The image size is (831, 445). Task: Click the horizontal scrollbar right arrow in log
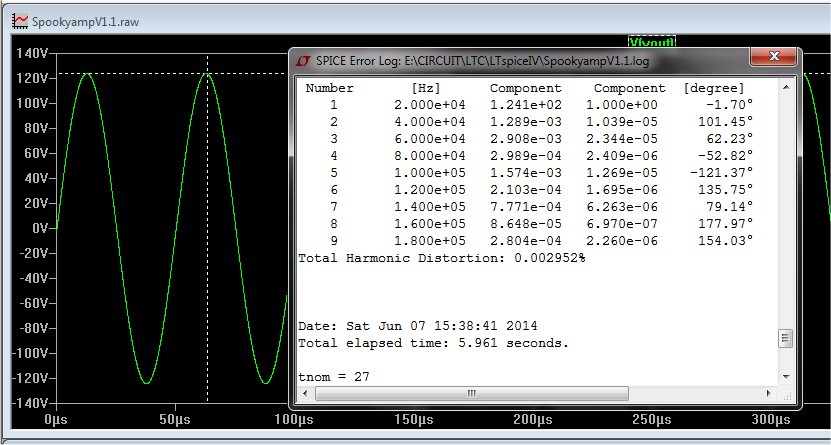[x=769, y=393]
